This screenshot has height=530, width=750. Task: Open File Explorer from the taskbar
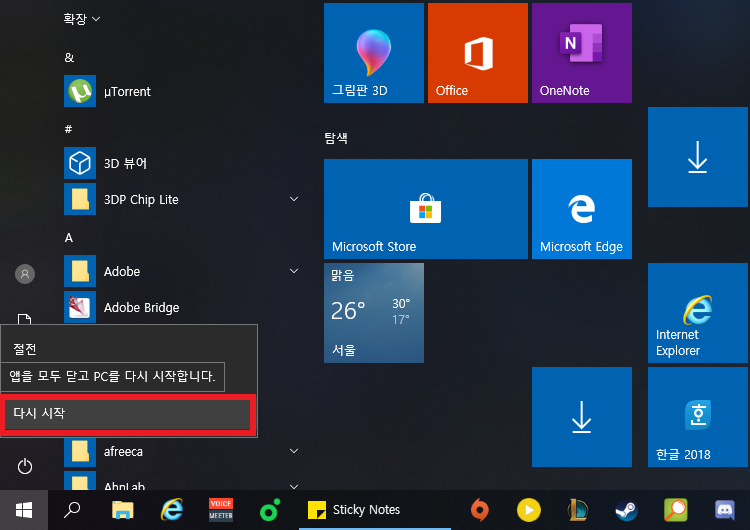point(122,510)
